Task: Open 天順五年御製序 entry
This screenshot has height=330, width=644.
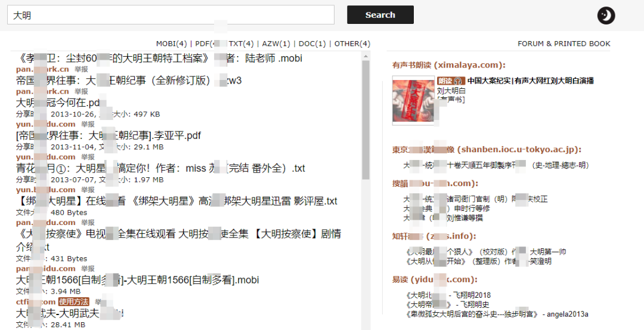Action: pyautogui.click(x=496, y=165)
